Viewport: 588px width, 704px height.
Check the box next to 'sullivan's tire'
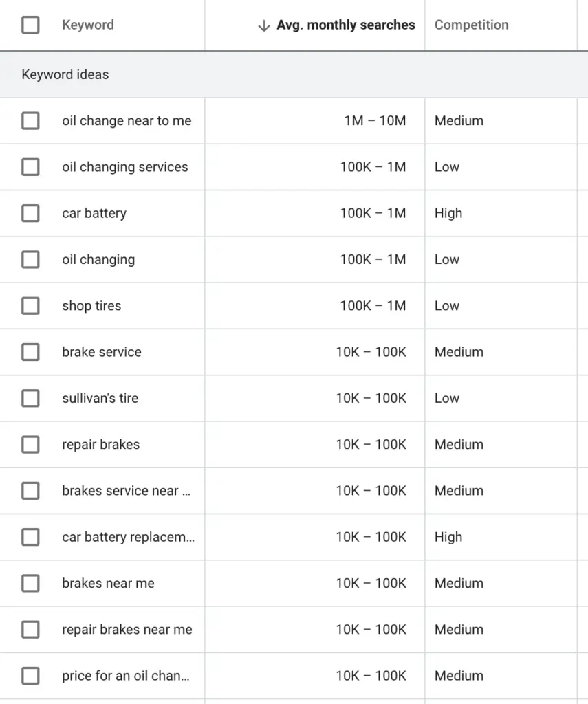(x=30, y=398)
